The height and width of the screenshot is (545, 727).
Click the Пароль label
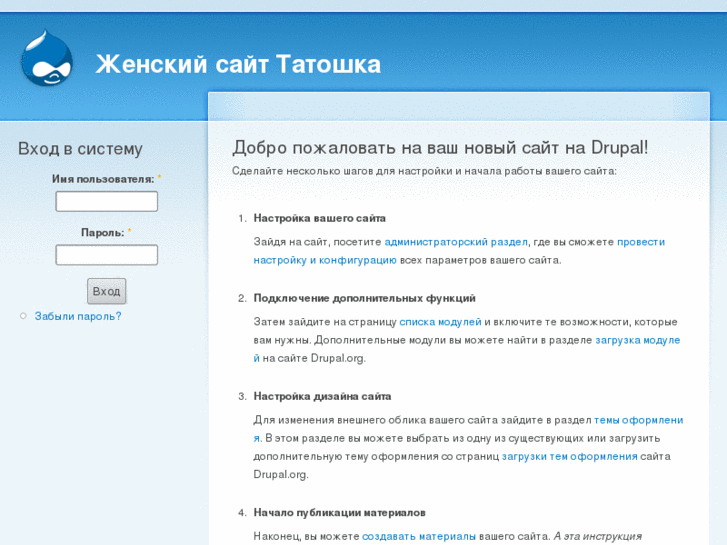[102, 233]
